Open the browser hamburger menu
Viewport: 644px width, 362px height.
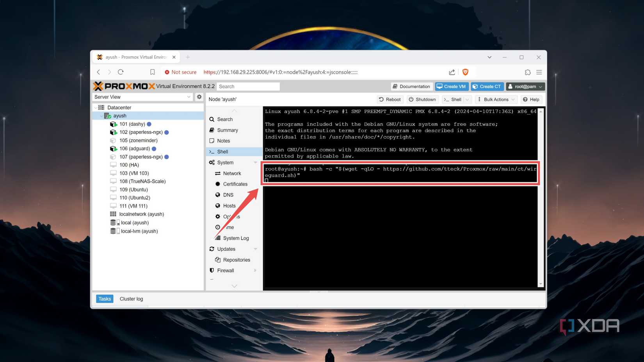coord(539,72)
